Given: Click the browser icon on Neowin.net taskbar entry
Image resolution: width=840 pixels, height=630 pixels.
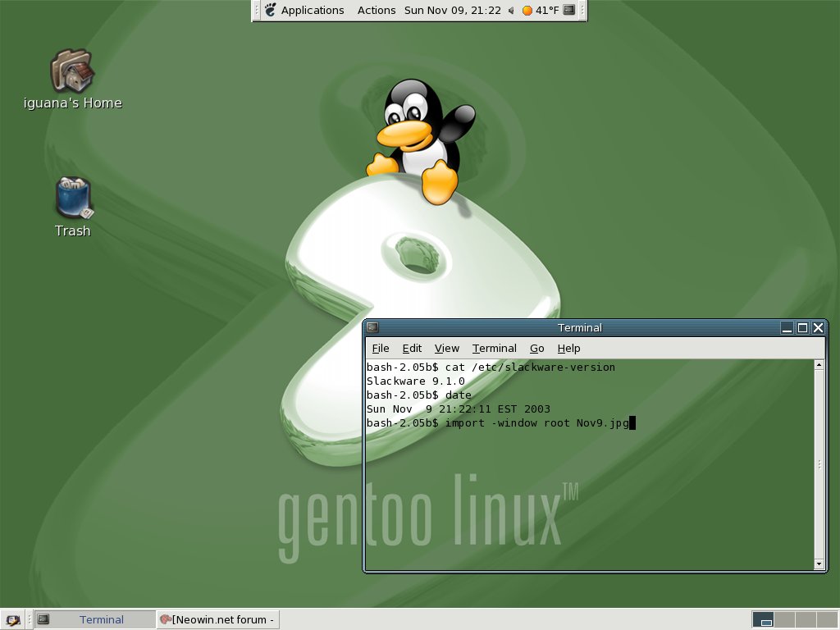Looking at the screenshot, I should pyautogui.click(x=166, y=619).
